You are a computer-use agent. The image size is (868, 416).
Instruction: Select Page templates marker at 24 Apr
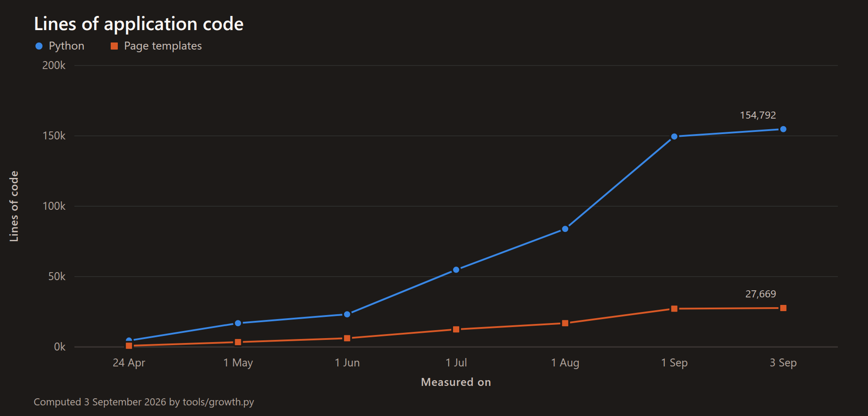tap(129, 346)
